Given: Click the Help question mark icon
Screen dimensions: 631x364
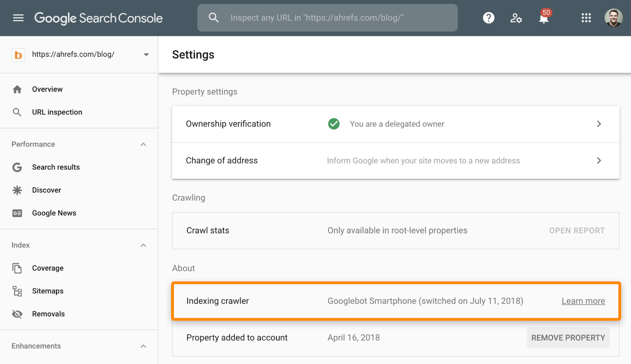Looking at the screenshot, I should pos(488,18).
